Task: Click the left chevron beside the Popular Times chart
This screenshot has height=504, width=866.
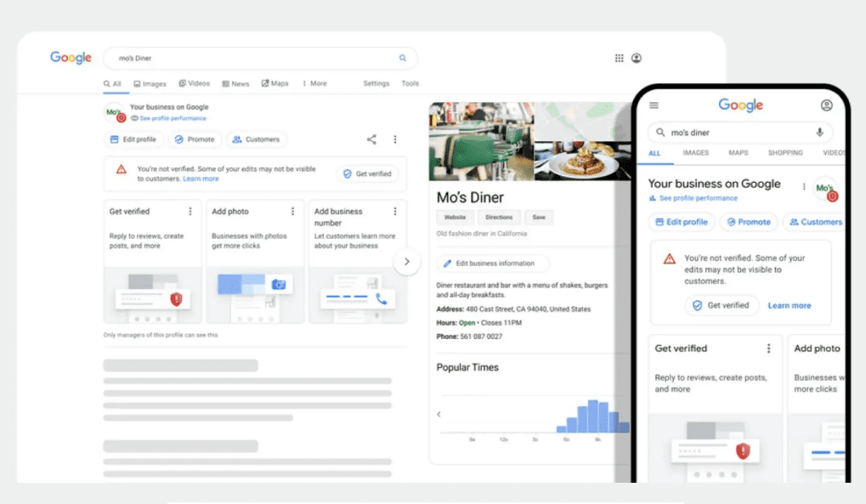Action: point(438,414)
